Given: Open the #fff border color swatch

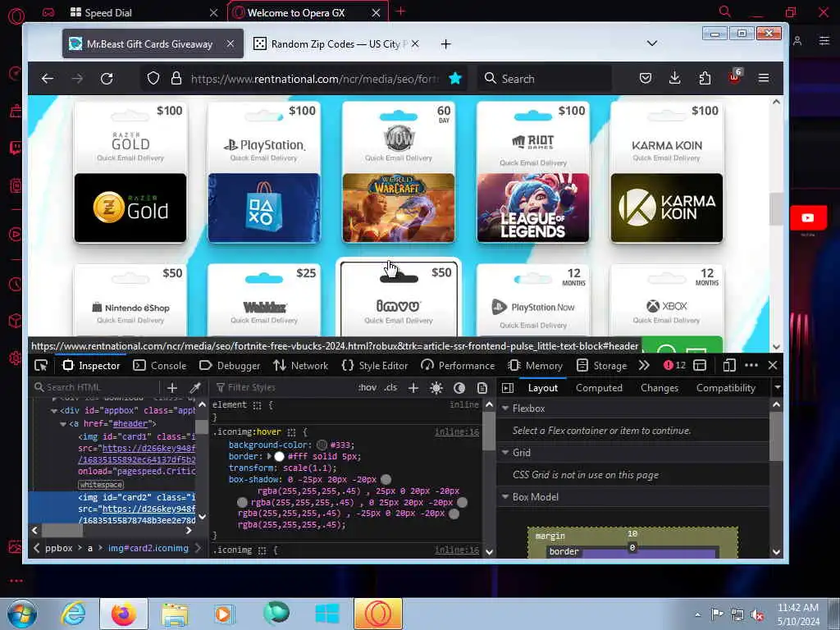Looking at the screenshot, I should [x=279, y=456].
